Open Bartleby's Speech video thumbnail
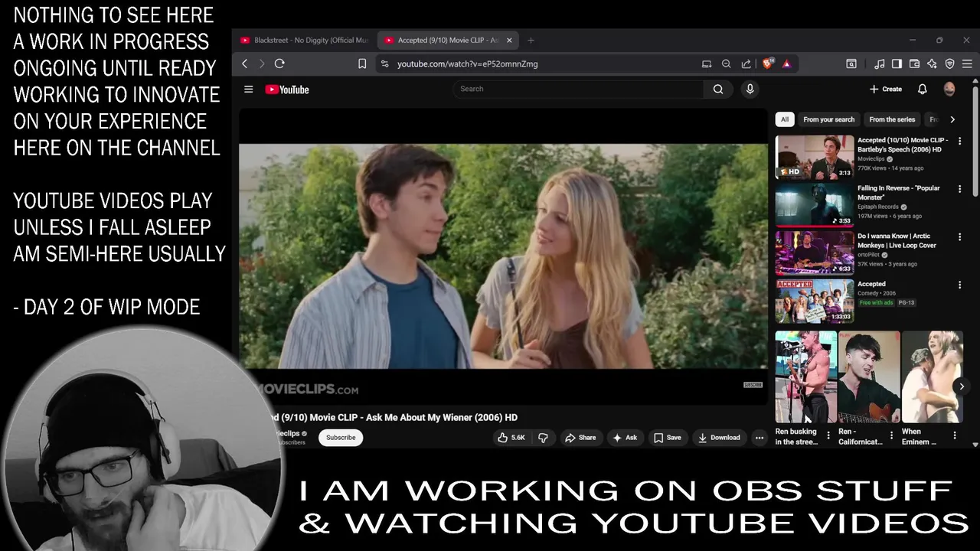The width and height of the screenshot is (980, 551). click(815, 157)
